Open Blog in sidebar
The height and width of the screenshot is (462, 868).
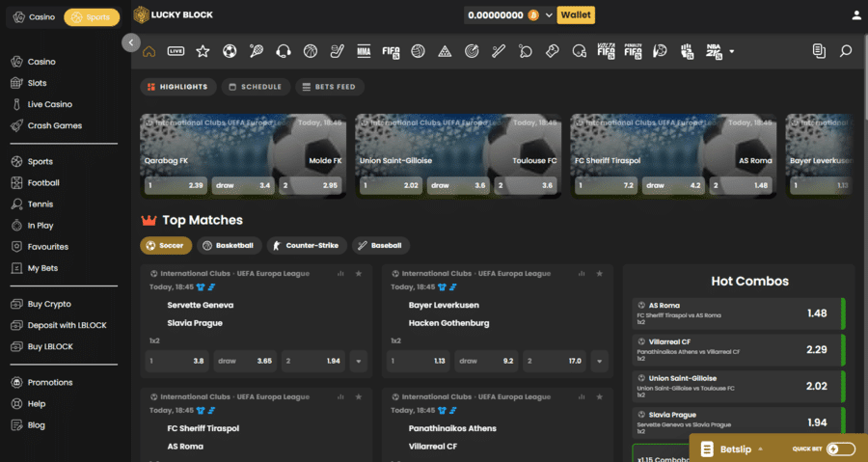[x=36, y=425]
